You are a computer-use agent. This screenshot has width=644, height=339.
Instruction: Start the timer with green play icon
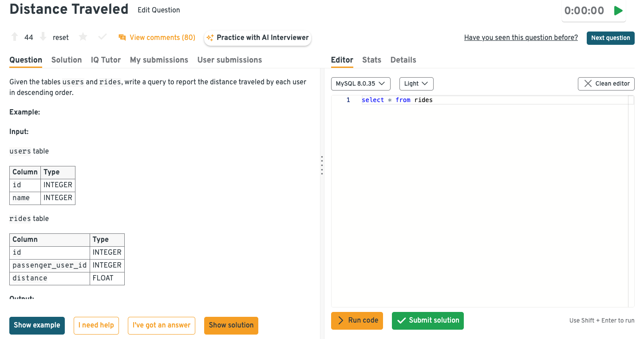(618, 11)
